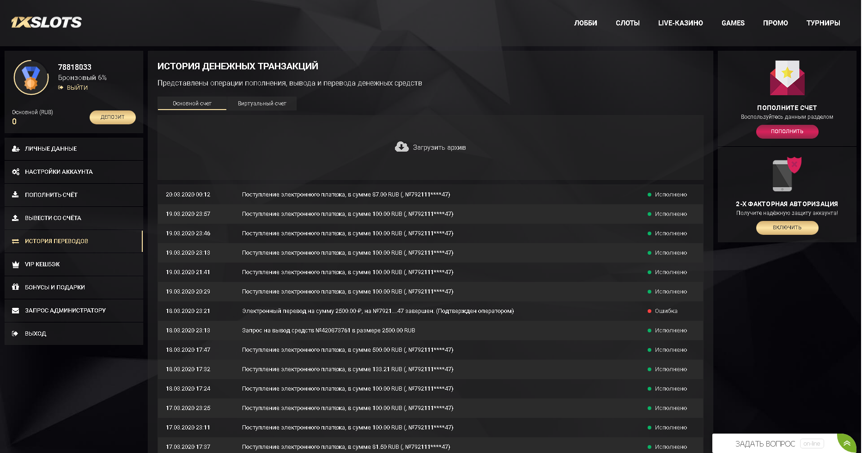The height and width of the screenshot is (453, 868).
Task: Open ВЫВЕСТИ СО СЧЁТА sidebar item
Action: [x=74, y=218]
